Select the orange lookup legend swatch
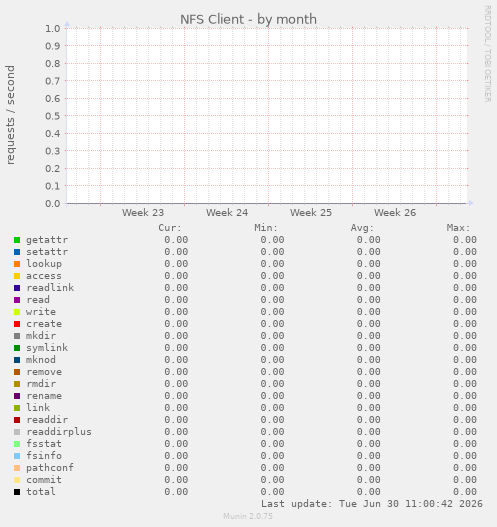497x527 pixels. tap(17, 264)
